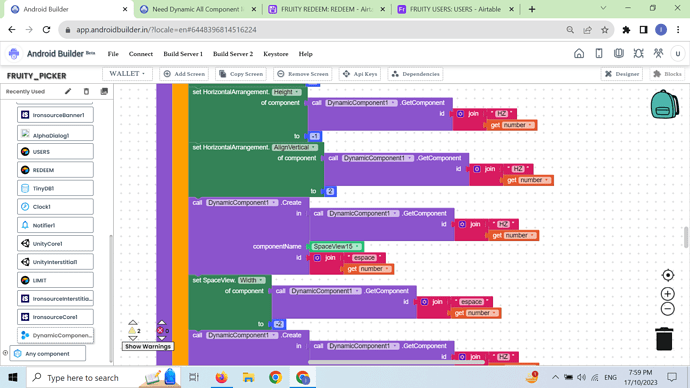Open the book documentation icon
The image size is (690, 388).
click(619, 54)
